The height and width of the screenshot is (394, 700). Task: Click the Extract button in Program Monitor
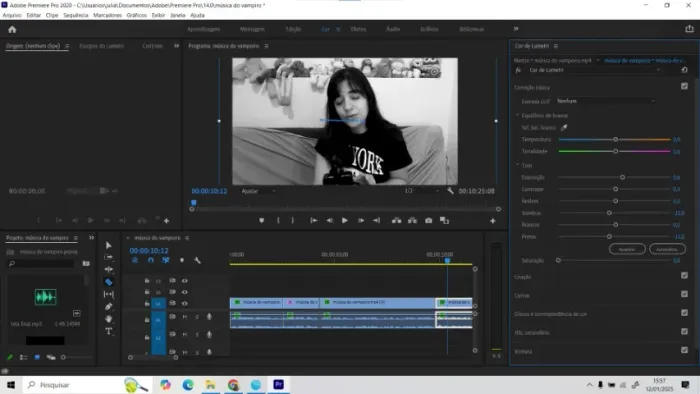coord(412,220)
